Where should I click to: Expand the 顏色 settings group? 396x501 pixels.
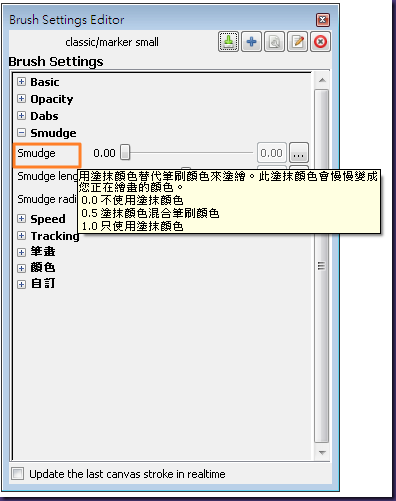click(x=21, y=268)
